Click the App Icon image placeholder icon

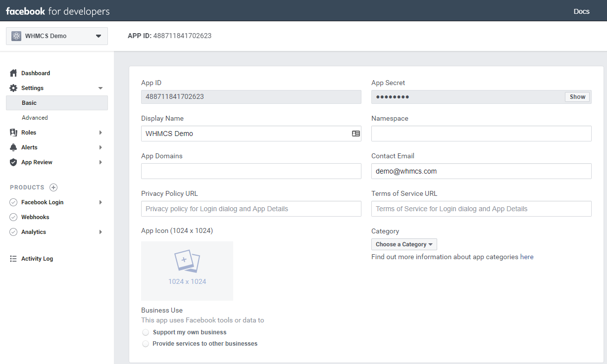tap(187, 261)
